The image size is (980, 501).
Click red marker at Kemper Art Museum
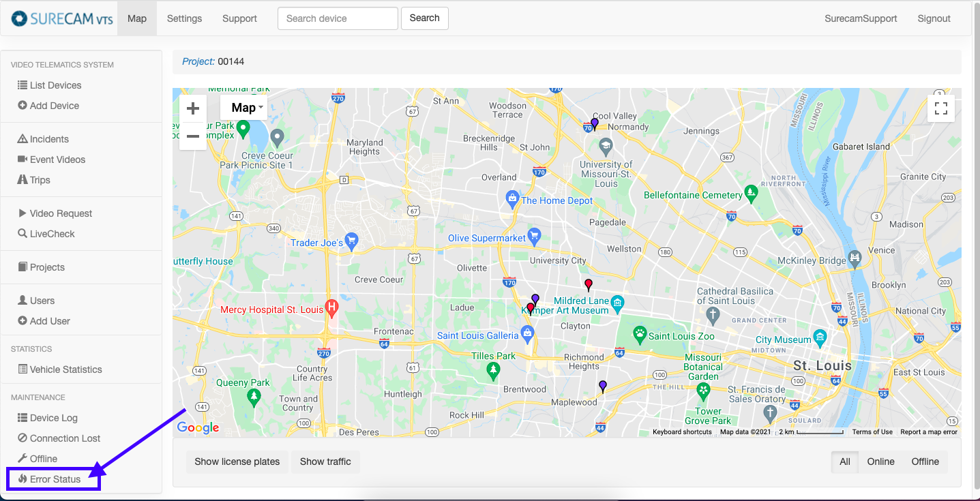tap(531, 309)
